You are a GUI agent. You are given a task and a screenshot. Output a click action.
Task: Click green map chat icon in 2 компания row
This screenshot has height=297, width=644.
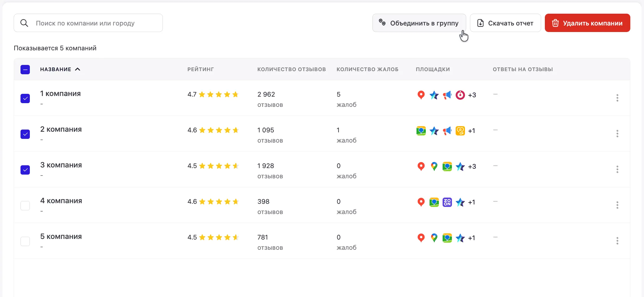[x=421, y=130]
